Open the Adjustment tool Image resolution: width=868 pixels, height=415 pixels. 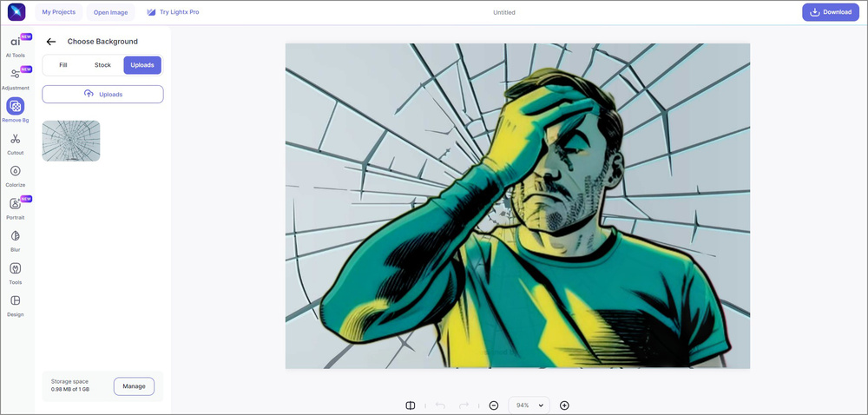pyautogui.click(x=16, y=79)
